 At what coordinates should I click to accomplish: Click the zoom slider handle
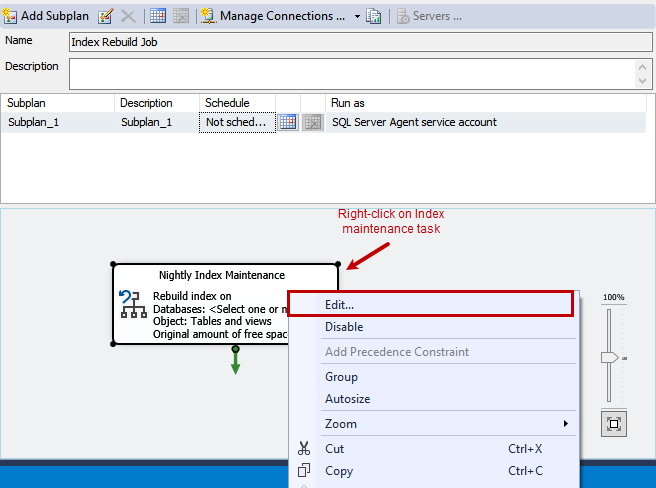610,357
